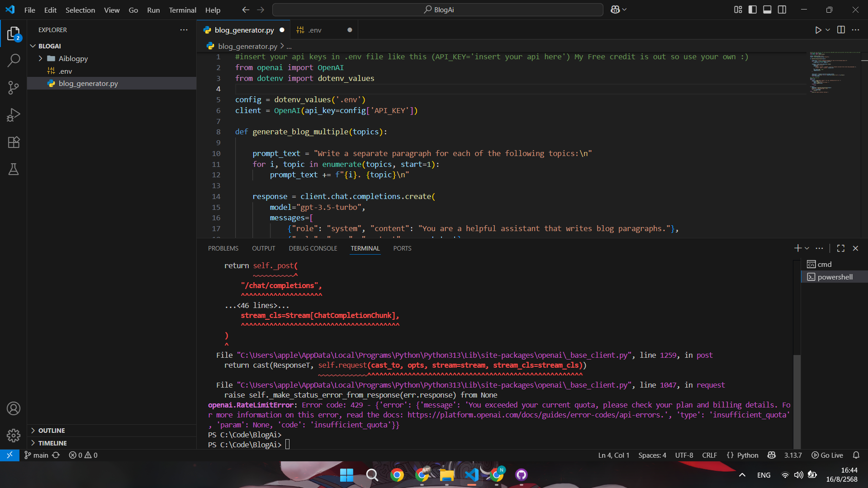Select the powershell terminal instance
The height and width of the screenshot is (488, 868).
[834, 277]
